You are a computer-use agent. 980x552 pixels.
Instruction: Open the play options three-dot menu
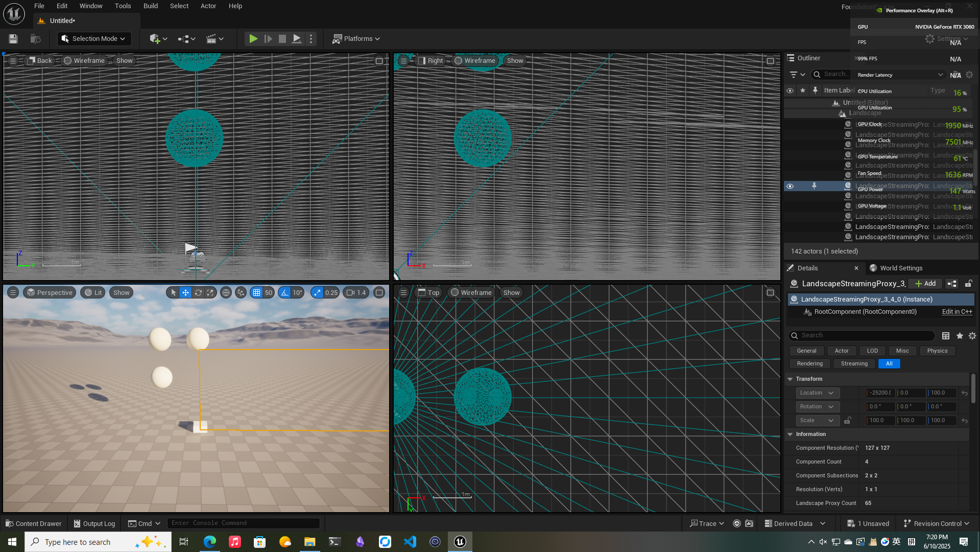click(311, 39)
